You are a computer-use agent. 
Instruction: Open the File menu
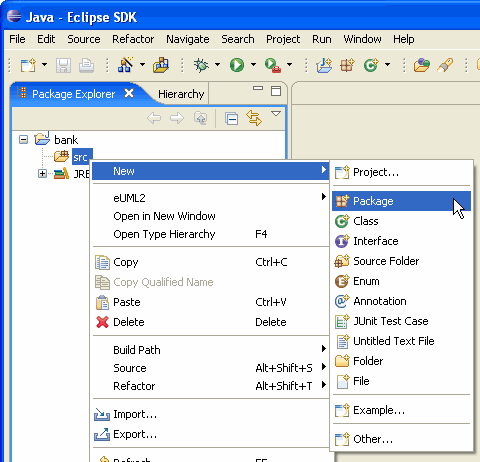coord(17,39)
